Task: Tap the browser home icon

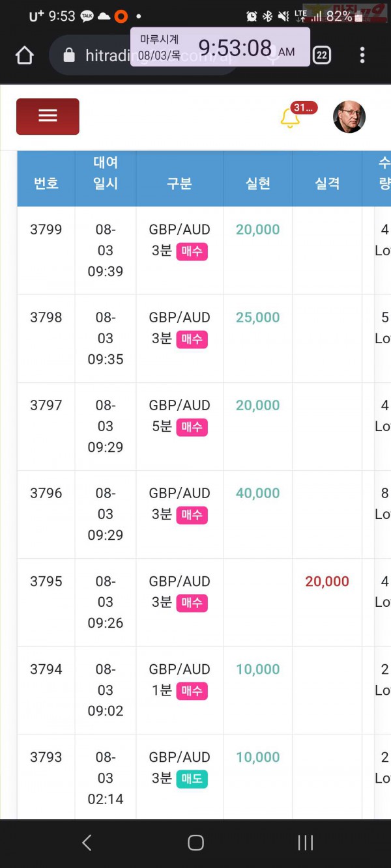Action: (25, 55)
